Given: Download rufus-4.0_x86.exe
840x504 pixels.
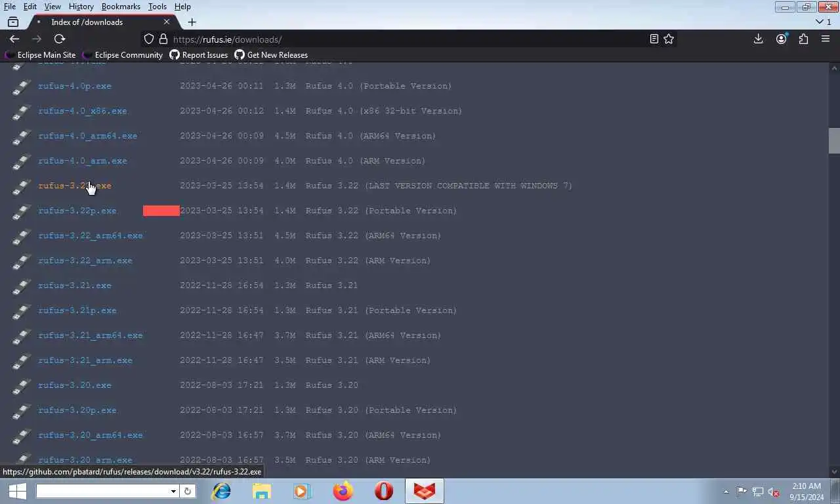Looking at the screenshot, I should tap(83, 111).
